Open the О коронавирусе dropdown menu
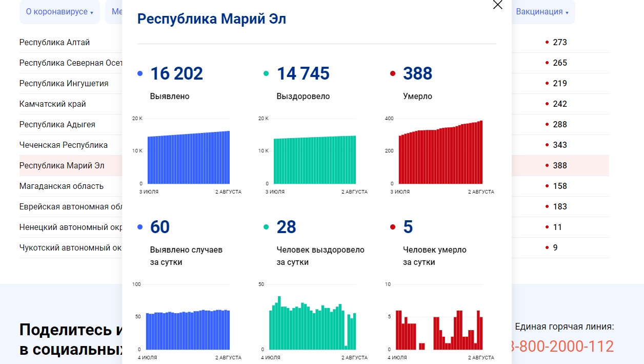Viewport: 644px width, 364px height. (x=59, y=12)
